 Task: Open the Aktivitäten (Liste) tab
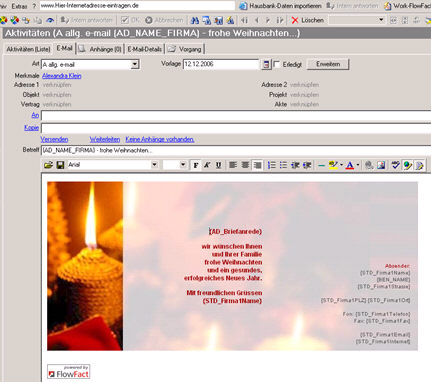click(x=28, y=49)
